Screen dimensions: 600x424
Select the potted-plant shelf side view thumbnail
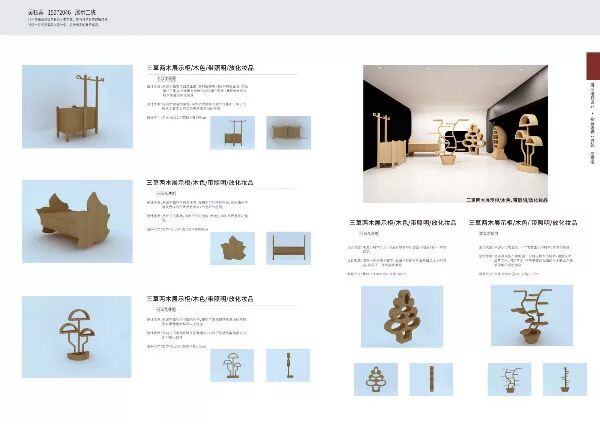pyautogui.click(x=565, y=379)
